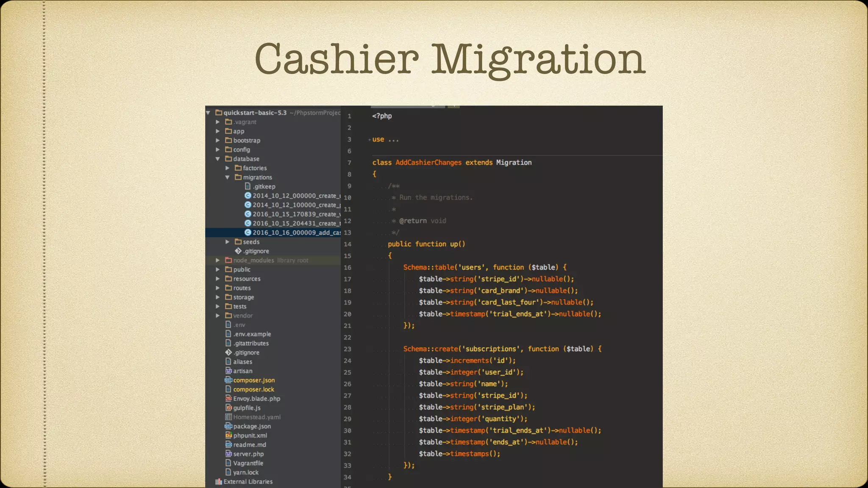Image resolution: width=868 pixels, height=488 pixels.
Task: Click the External Libraries icon
Action: (219, 482)
